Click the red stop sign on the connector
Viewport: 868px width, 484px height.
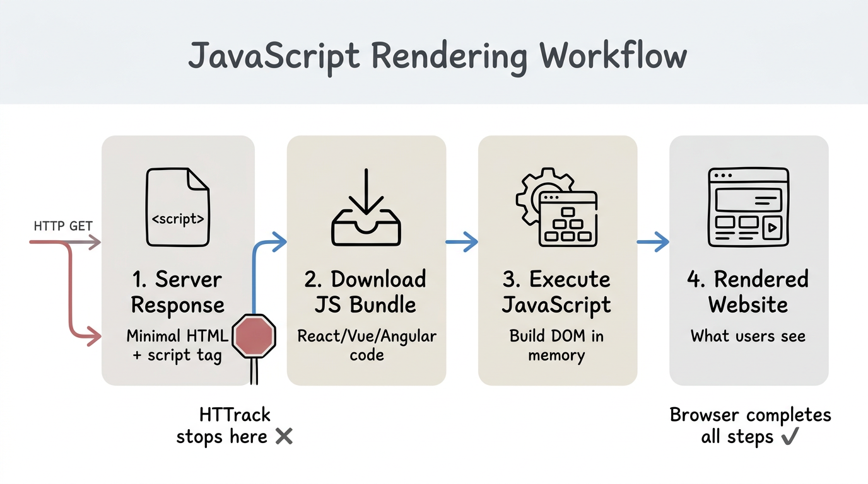(254, 335)
